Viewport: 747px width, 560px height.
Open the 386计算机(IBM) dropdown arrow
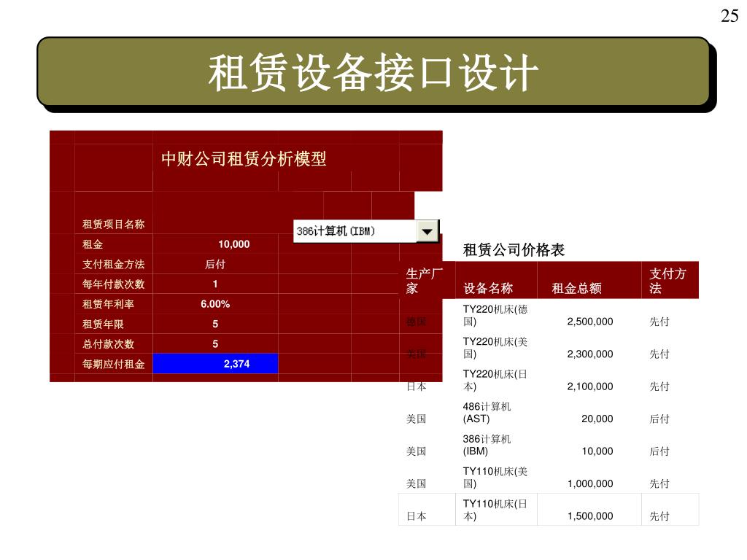click(427, 231)
